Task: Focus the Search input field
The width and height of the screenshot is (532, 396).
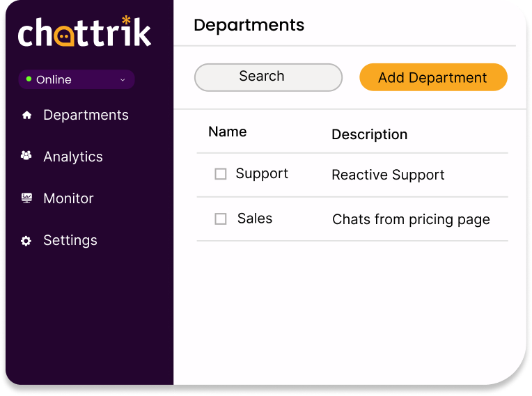Action: [x=268, y=77]
